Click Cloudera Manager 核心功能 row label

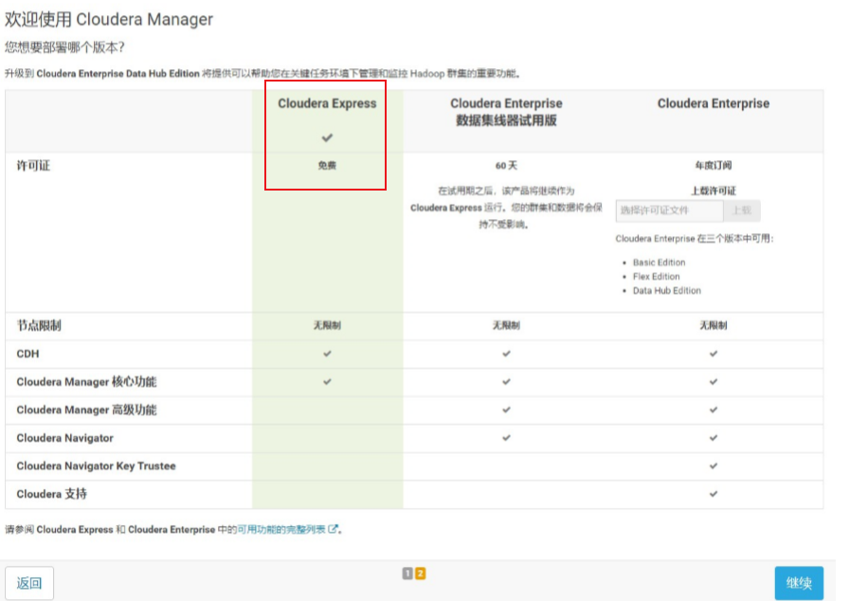pos(86,382)
